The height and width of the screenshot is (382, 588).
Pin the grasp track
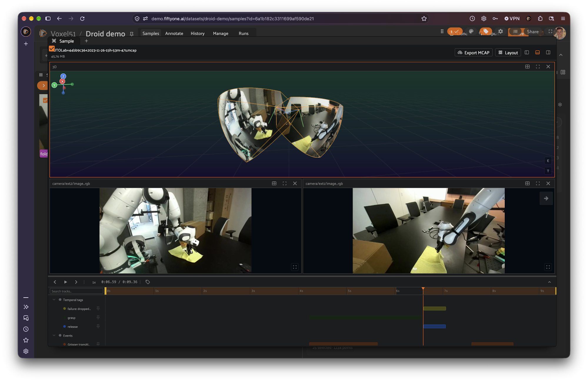(98, 317)
